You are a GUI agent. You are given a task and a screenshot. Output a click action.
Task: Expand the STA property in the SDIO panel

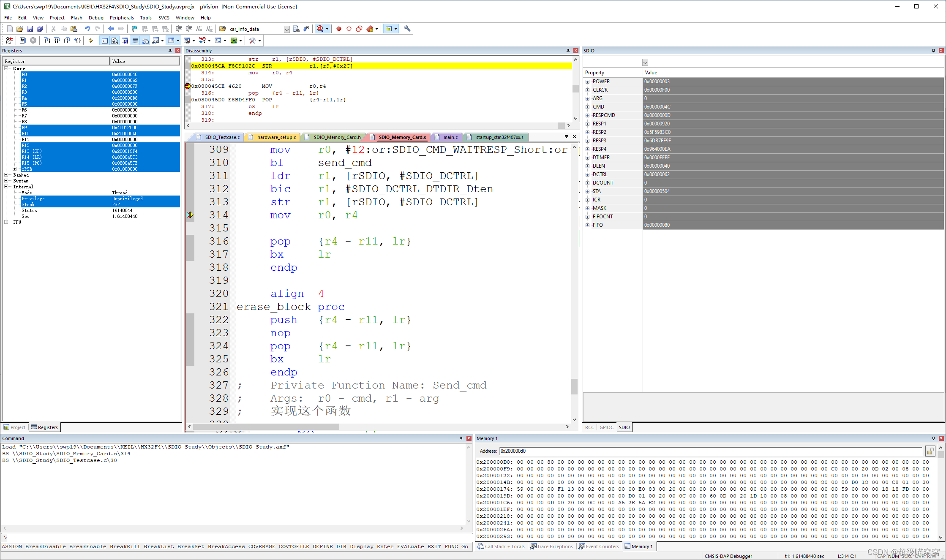coord(588,191)
